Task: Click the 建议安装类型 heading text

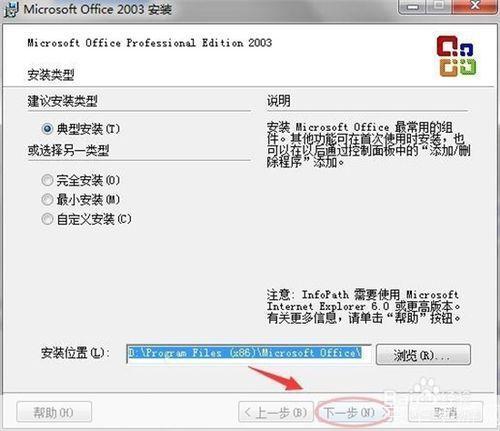Action: [62, 101]
